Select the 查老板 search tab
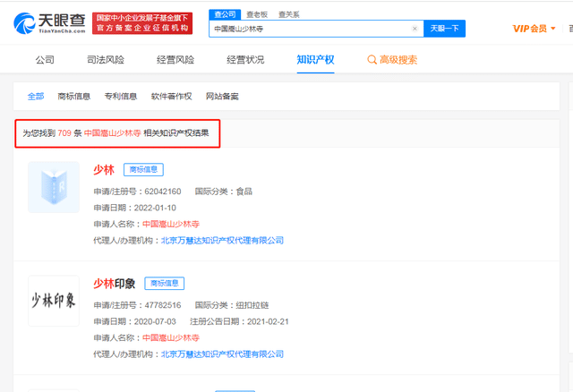573x392 pixels. tap(257, 14)
